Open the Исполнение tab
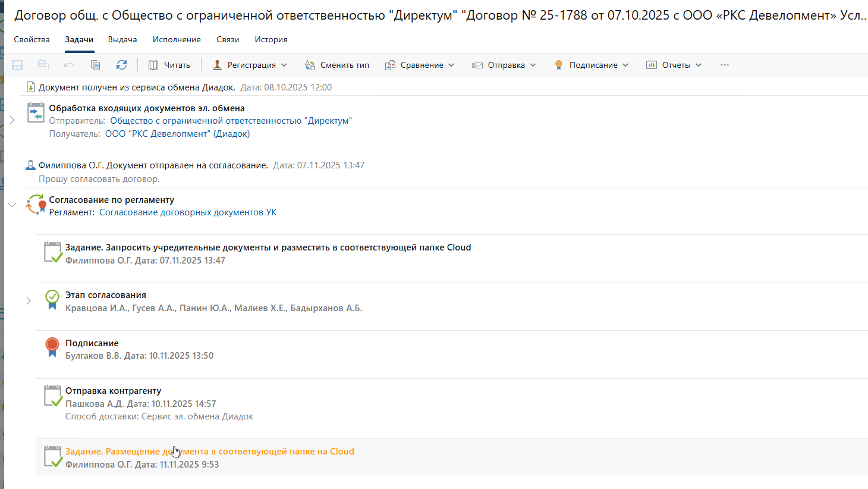The image size is (868, 489). point(177,39)
